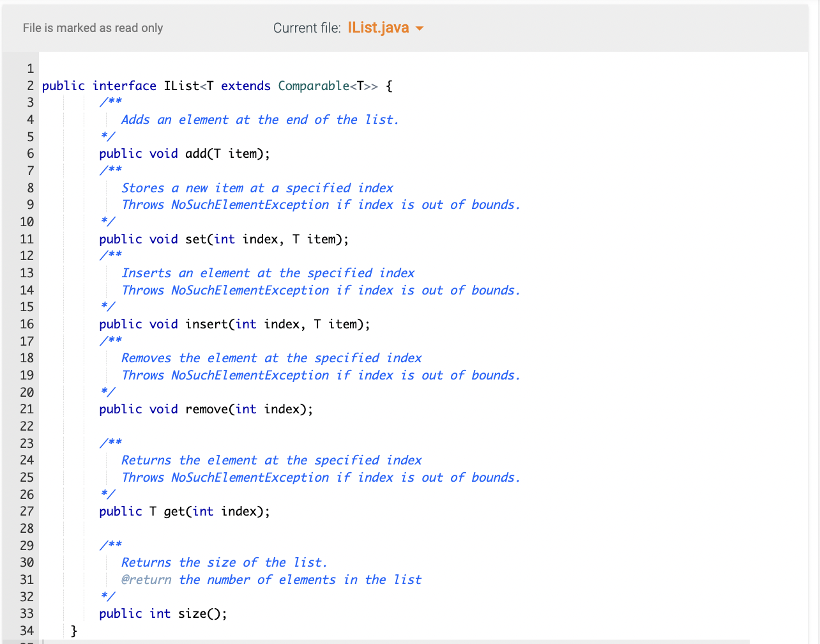The image size is (820, 644).
Task: Select the IList.java filename label
Action: [379, 27]
